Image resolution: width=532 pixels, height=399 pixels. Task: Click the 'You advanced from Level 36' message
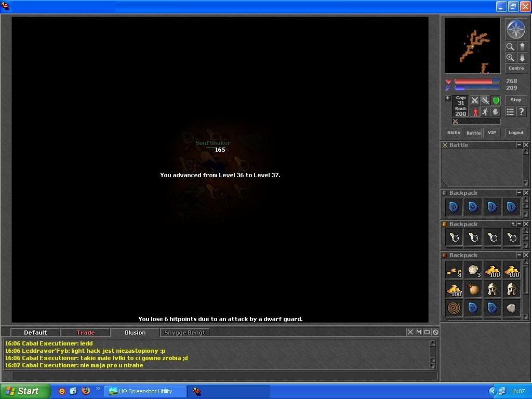click(x=220, y=175)
